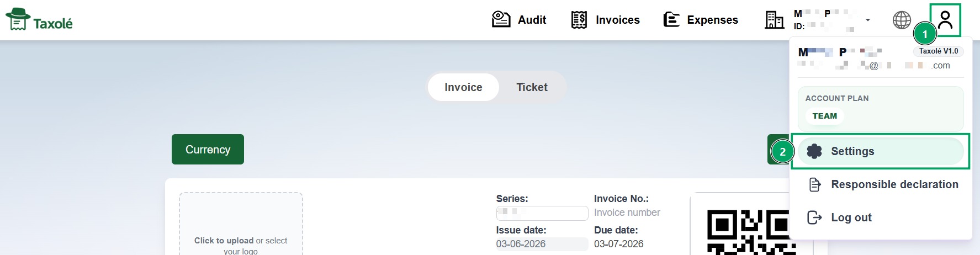Click the Responsible declaration document icon

tap(815, 184)
